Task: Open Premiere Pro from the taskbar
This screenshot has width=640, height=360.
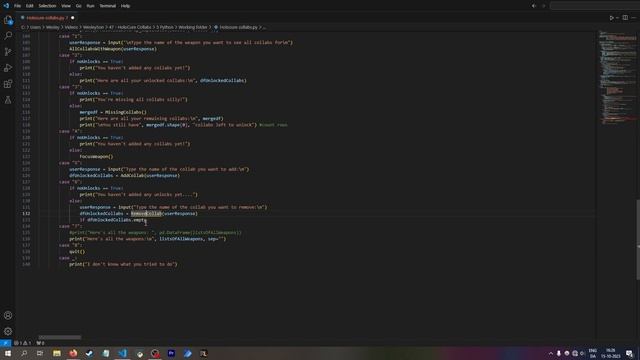Action: [x=171, y=353]
